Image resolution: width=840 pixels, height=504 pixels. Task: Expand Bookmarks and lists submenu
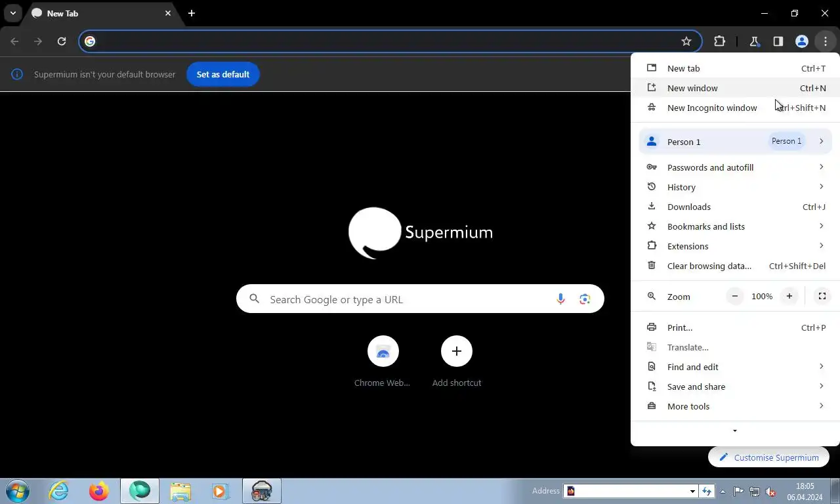click(x=735, y=226)
